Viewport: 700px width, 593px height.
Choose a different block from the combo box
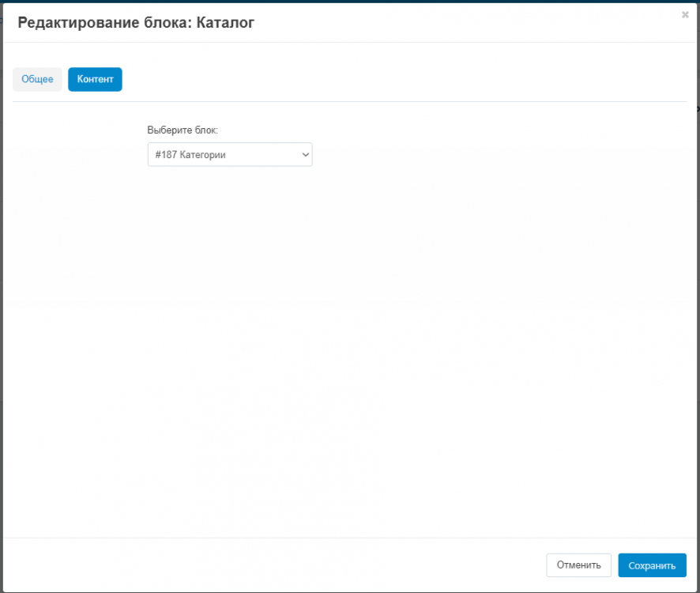(x=229, y=154)
